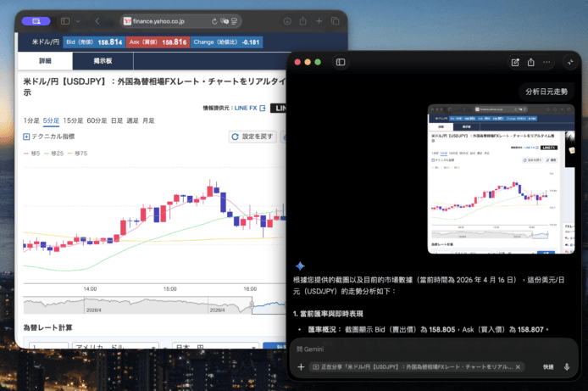
Task: Click the 為替レート計算 heading
Action: pyautogui.click(x=47, y=328)
